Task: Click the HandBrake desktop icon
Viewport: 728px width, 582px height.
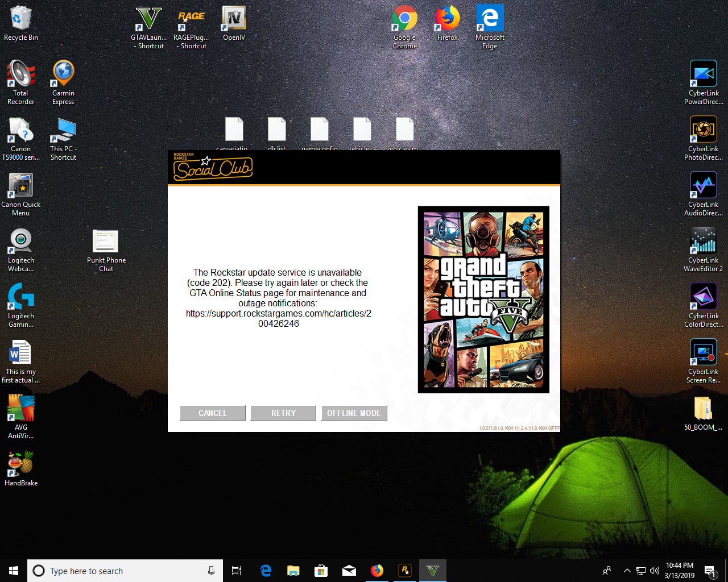Action: coord(21,468)
